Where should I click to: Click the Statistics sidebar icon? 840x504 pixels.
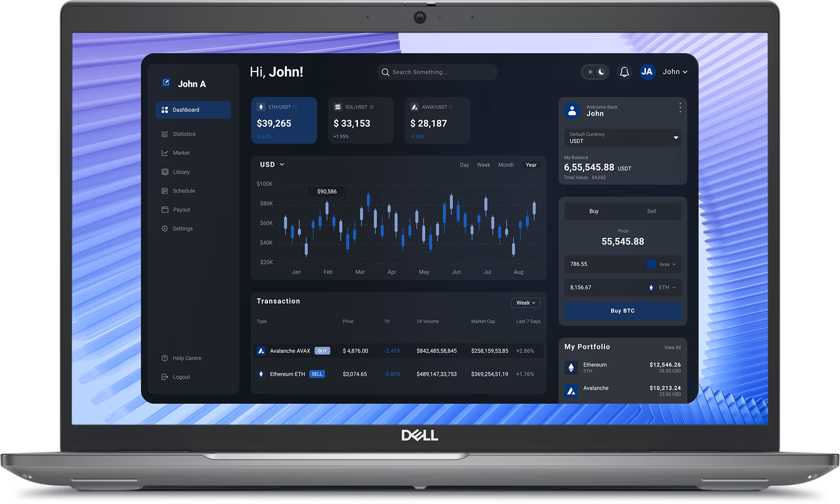click(x=164, y=134)
